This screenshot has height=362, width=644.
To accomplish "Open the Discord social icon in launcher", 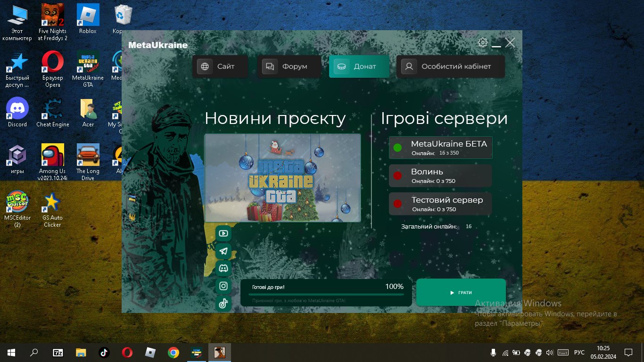I will click(x=223, y=269).
